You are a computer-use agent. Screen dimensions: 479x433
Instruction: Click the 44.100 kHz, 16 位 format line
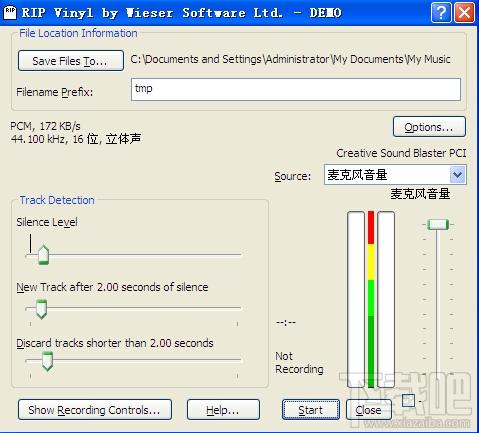[x=76, y=139]
